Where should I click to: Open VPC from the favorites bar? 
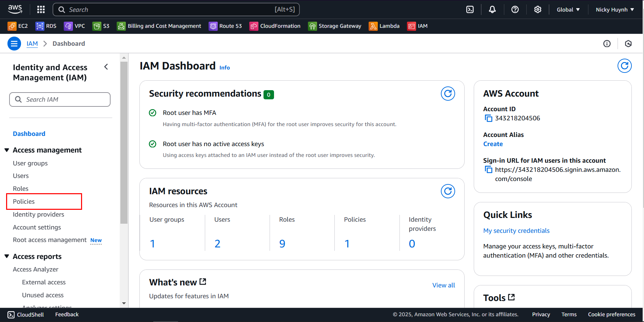(75, 26)
